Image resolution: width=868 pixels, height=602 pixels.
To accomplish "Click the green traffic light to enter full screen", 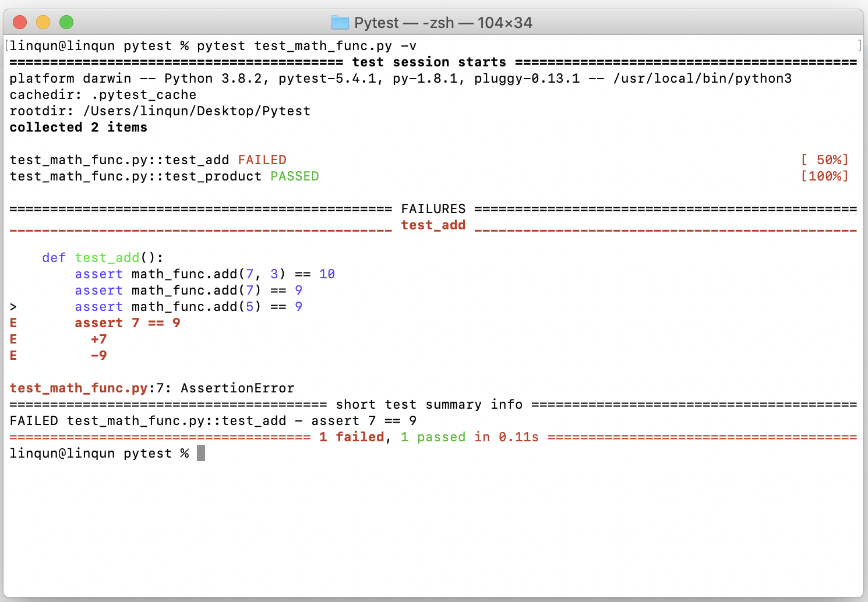I will tap(66, 22).
